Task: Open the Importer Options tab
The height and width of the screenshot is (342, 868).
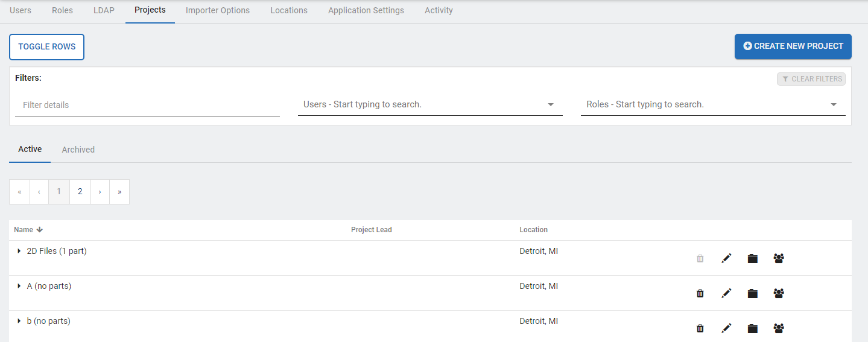Action: tap(217, 10)
